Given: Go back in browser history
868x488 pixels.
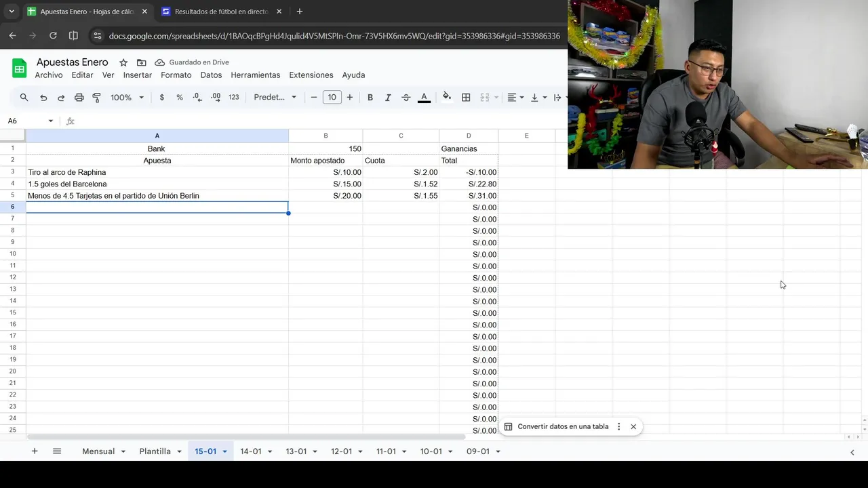Looking at the screenshot, I should [x=12, y=36].
